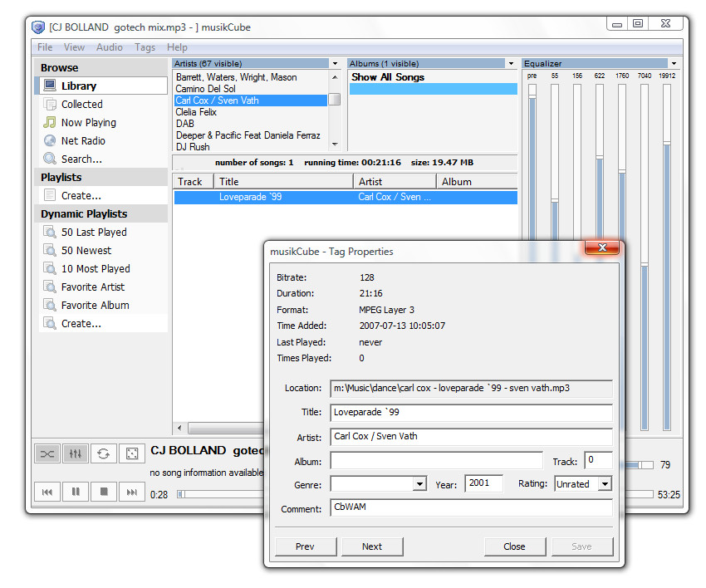Click the song seek progress bar

coord(221,494)
